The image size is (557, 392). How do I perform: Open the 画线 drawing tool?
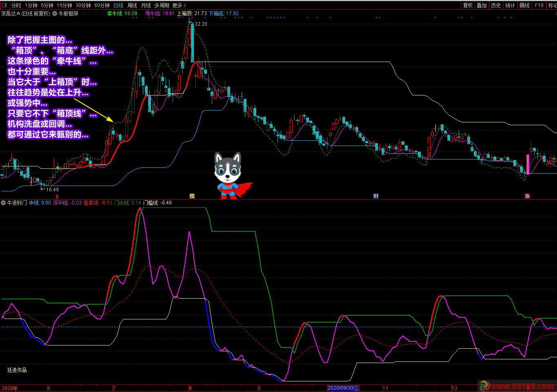[524, 5]
